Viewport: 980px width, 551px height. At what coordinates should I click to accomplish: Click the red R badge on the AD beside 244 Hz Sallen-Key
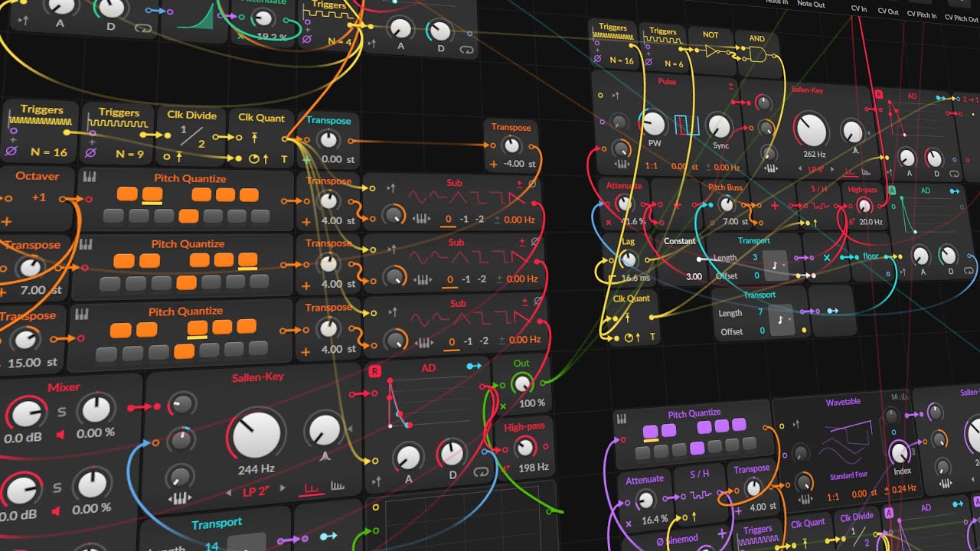pos(374,371)
